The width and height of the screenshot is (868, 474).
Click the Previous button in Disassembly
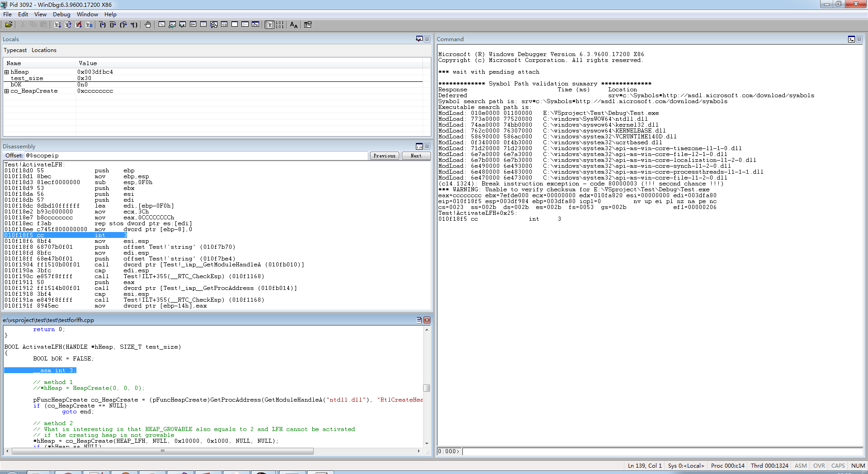[384, 156]
